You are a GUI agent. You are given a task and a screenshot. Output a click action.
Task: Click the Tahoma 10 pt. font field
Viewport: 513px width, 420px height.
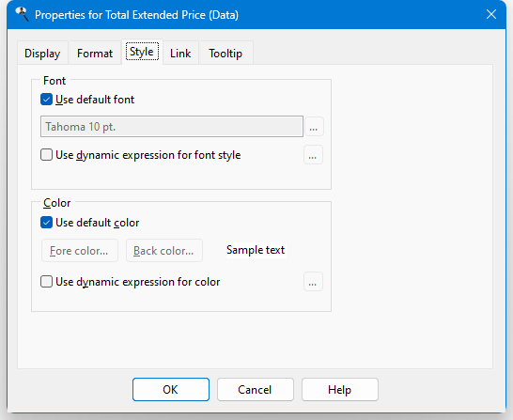[x=172, y=126]
